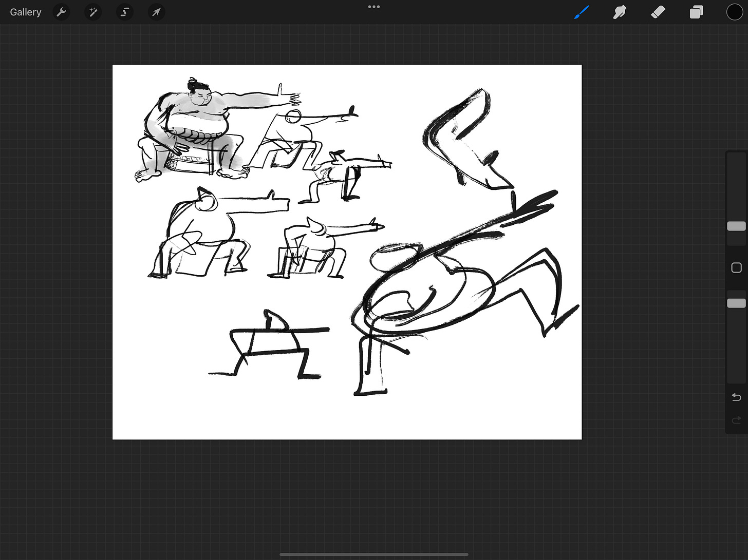
Task: Tap the square Modify button in sidebar
Action: [736, 267]
